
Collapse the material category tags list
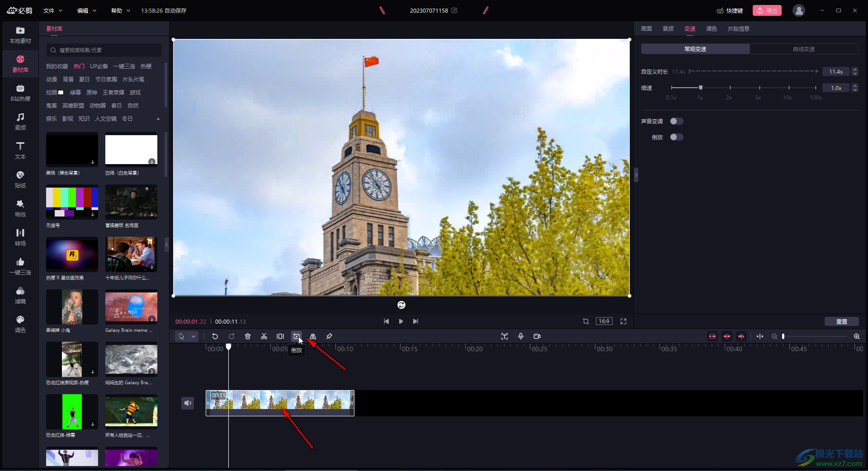(x=158, y=119)
